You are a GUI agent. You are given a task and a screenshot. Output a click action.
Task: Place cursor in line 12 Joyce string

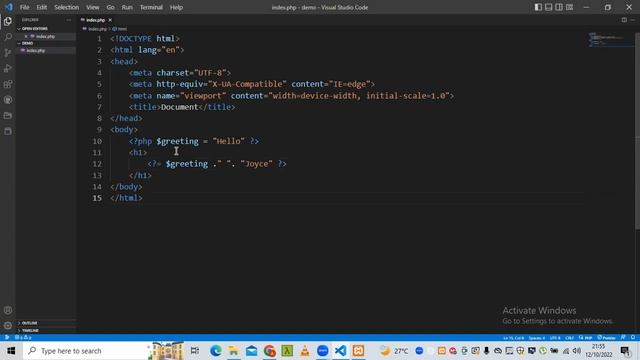coord(256,164)
